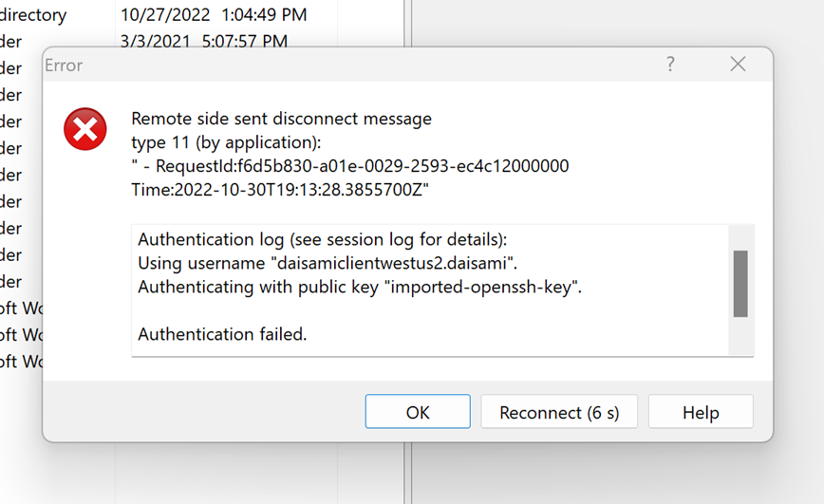Click the Time:2022-10-30 message line
The image size is (824, 504).
280,190
